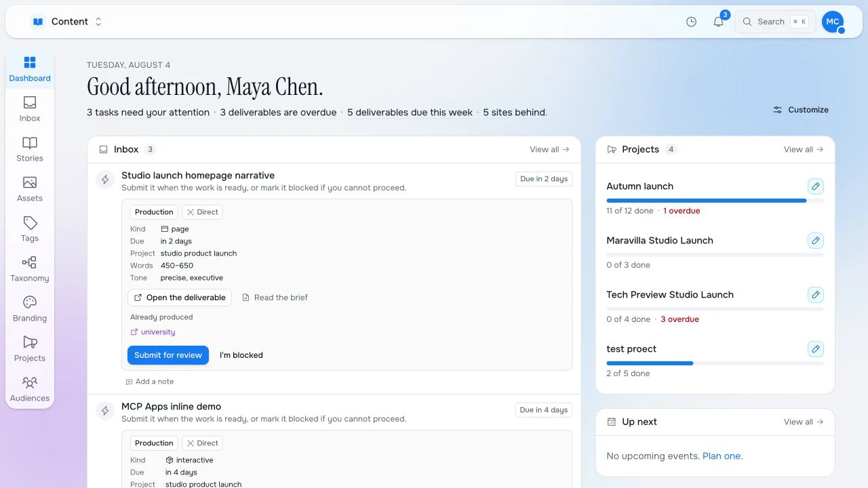Click the Due in 2 days badge
Image resolution: width=868 pixels, height=488 pixels.
544,179
